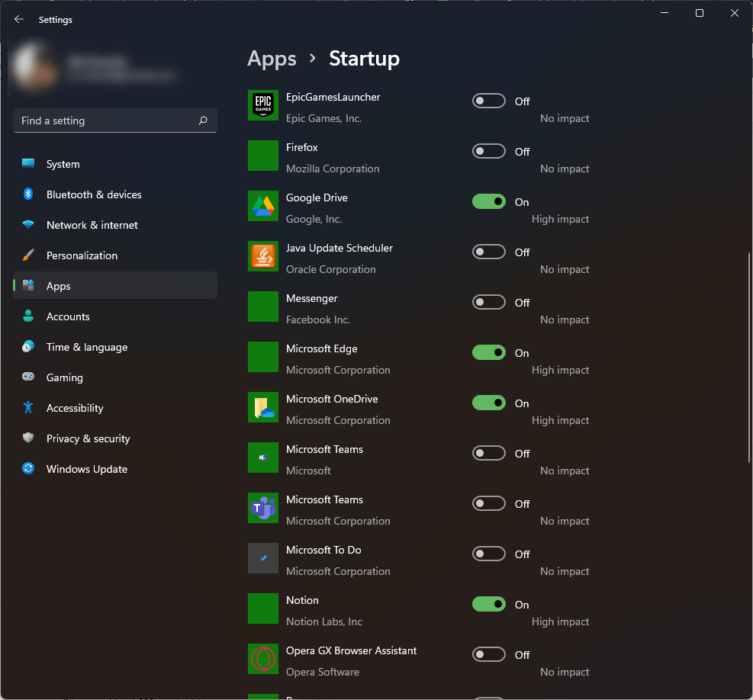This screenshot has width=753, height=700.
Task: Click the Google Drive app icon
Action: tap(263, 206)
